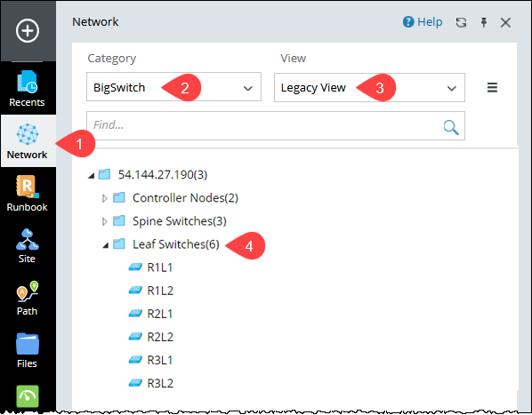Collapse the Leaf Switches(6) folder

pos(106,245)
